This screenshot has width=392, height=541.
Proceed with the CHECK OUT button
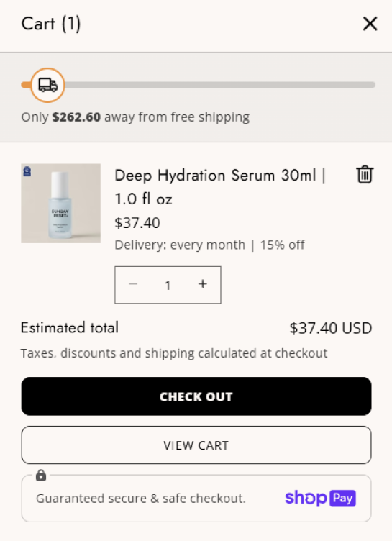[196, 396]
